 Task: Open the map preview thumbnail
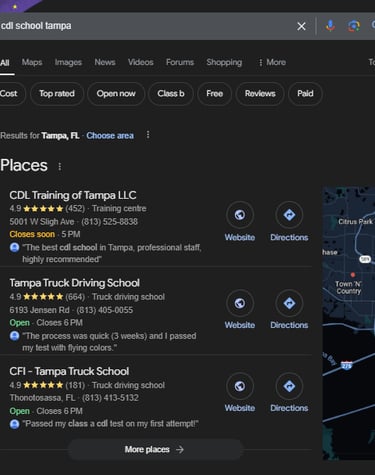[x=349, y=323]
